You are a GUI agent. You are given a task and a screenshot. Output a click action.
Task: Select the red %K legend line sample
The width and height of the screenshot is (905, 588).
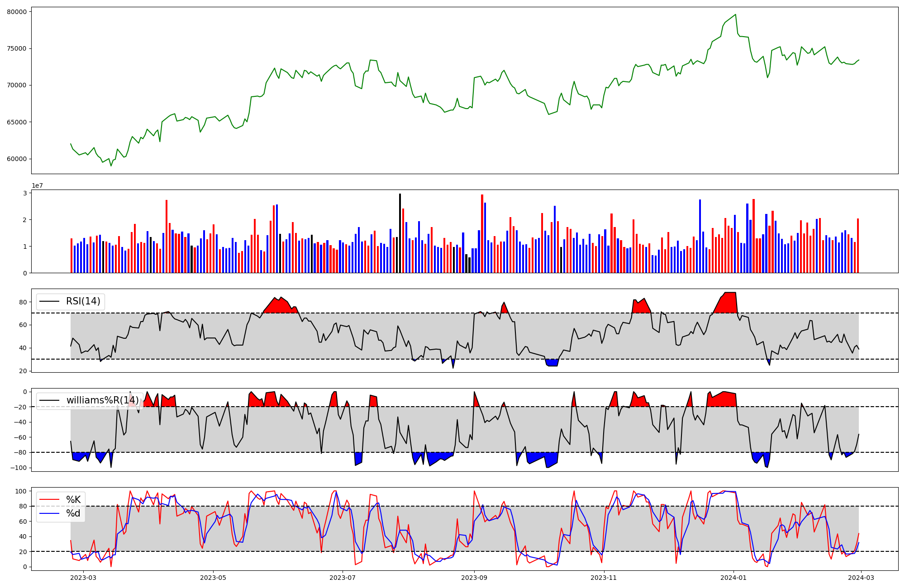point(49,500)
